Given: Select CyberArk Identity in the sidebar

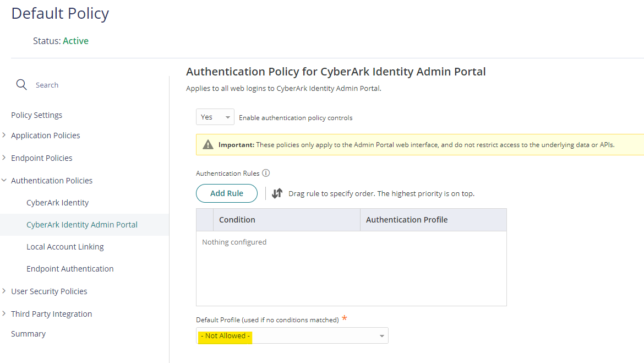Looking at the screenshot, I should pyautogui.click(x=57, y=203).
